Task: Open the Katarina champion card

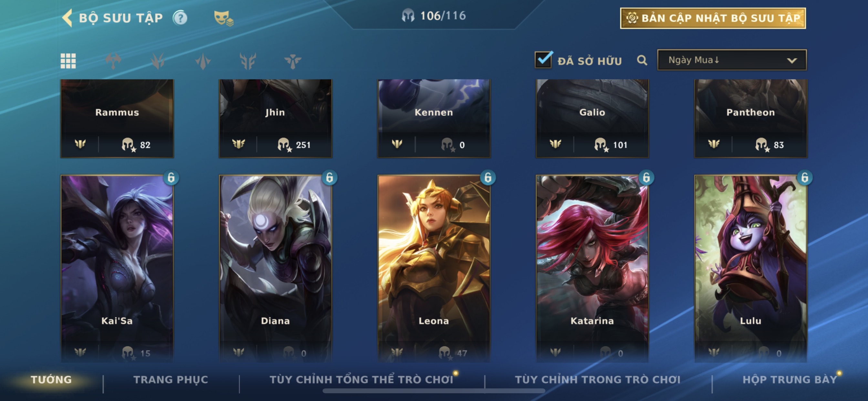Action: [592, 269]
